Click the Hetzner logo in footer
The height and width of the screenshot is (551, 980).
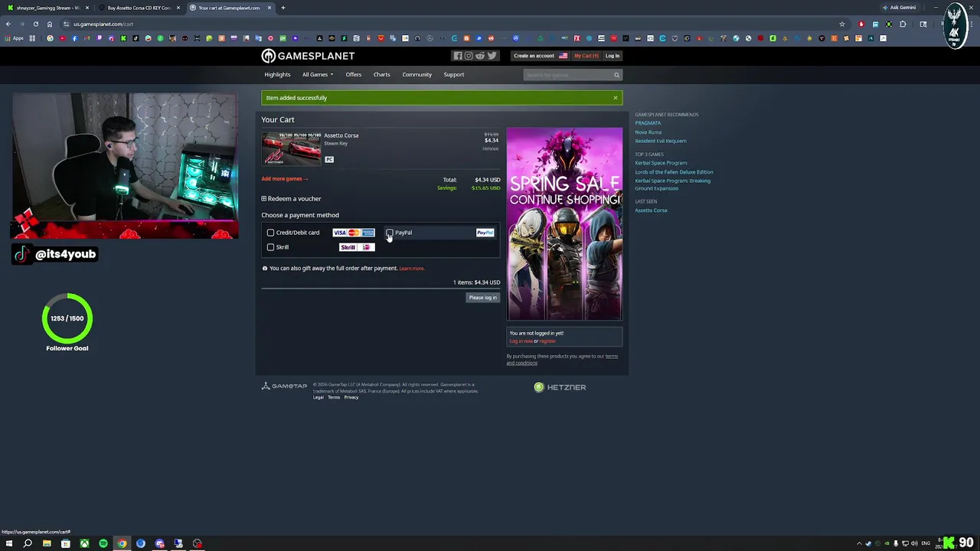[560, 387]
